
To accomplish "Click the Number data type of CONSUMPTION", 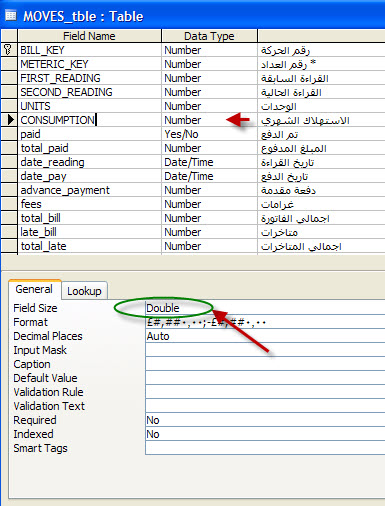I will (209, 120).
